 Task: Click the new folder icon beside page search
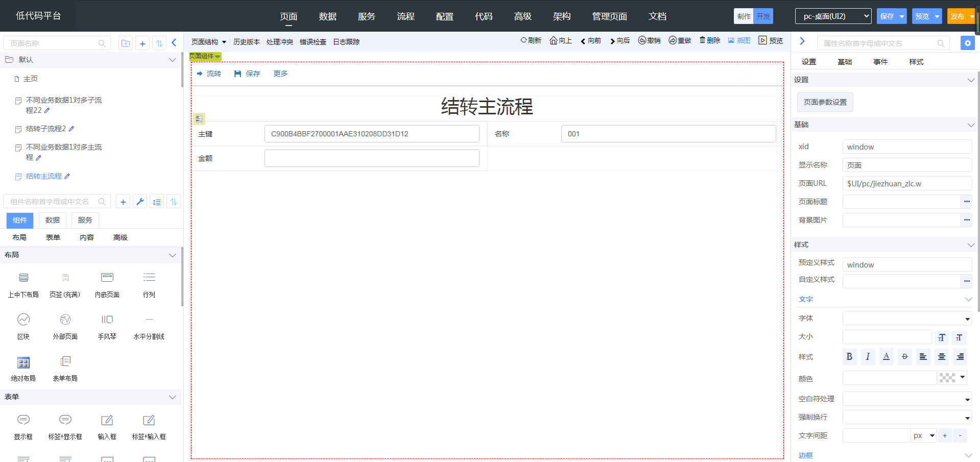(x=126, y=43)
